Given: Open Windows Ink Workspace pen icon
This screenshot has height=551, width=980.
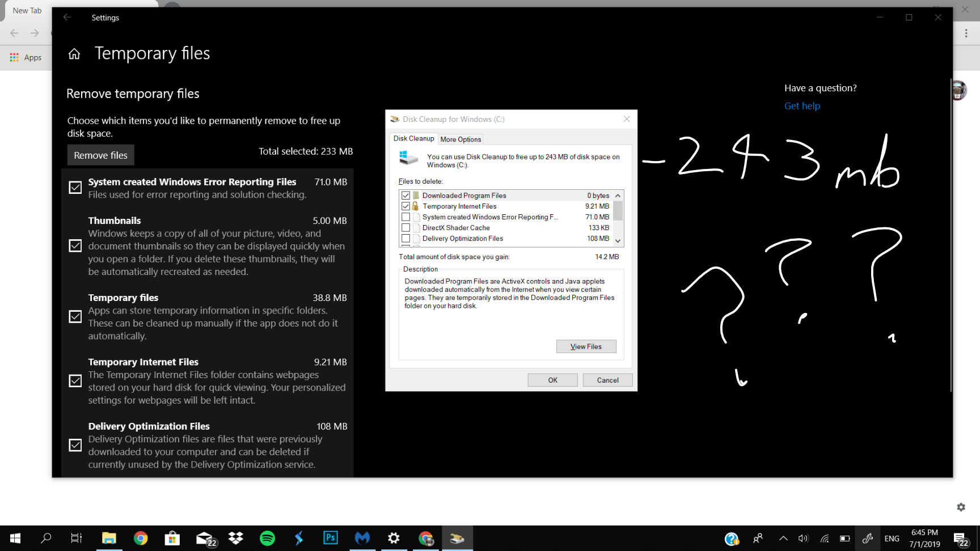Looking at the screenshot, I should [867, 539].
